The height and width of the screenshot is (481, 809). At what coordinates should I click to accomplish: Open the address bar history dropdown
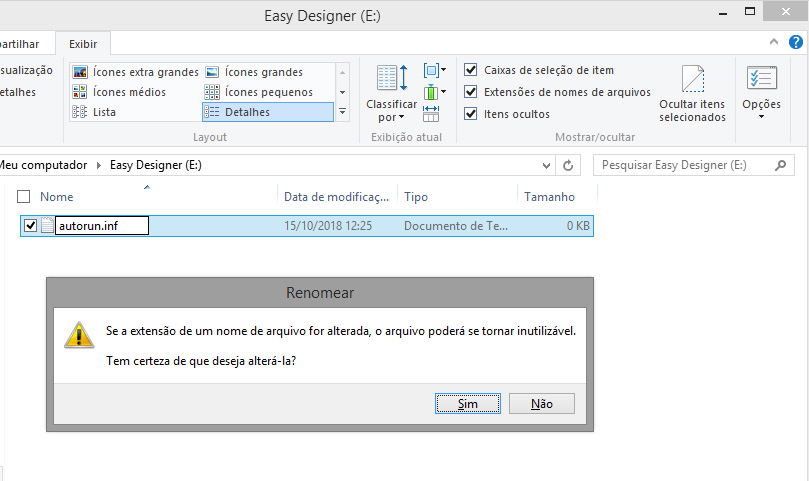[546, 165]
